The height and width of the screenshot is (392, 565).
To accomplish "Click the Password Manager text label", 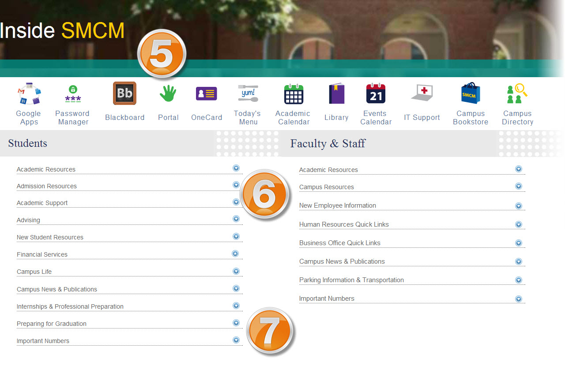I will click(72, 118).
